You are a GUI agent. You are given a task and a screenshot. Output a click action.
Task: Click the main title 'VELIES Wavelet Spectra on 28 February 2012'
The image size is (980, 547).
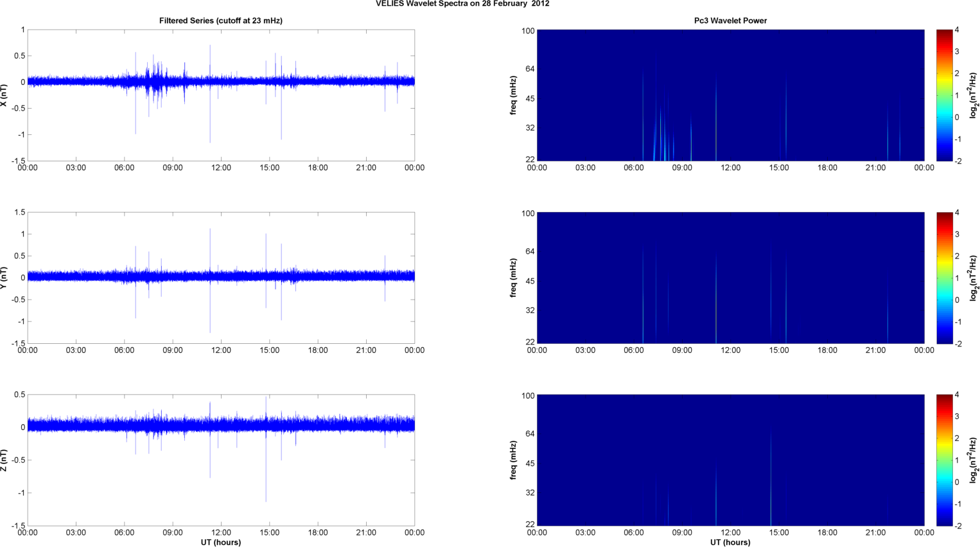click(x=462, y=4)
